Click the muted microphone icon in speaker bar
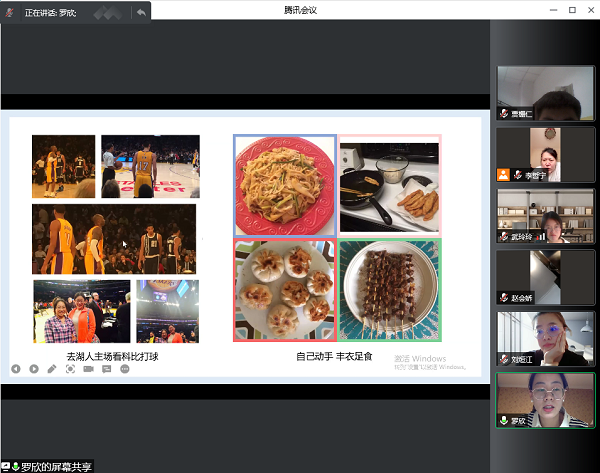600x473 pixels. point(9,11)
